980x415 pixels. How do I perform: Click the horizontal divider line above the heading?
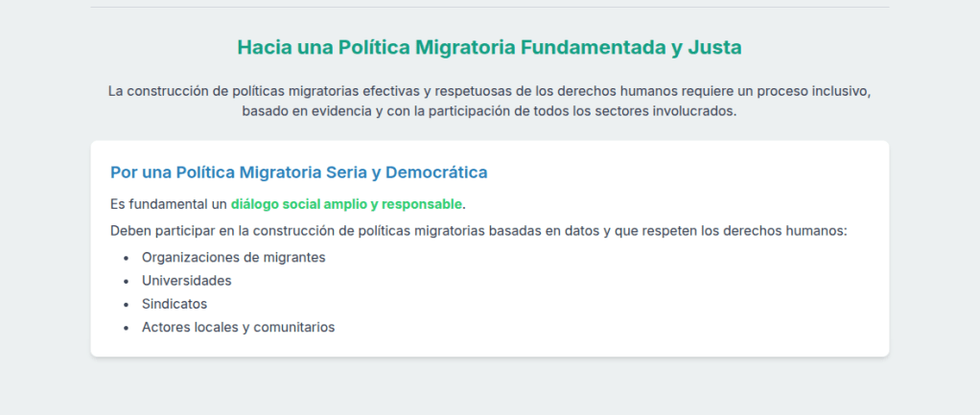[489, 8]
